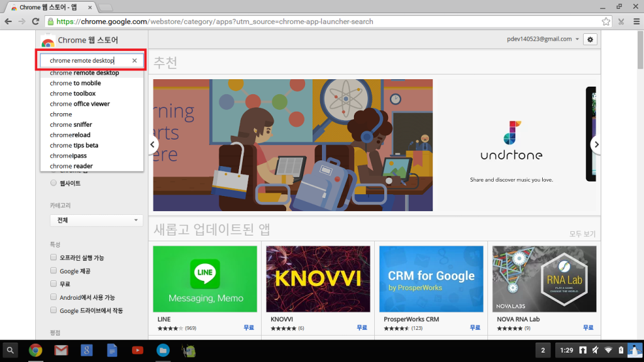Open the KNOVVI app thumbnail
Viewport: 644px width, 362px height.
coord(318,279)
